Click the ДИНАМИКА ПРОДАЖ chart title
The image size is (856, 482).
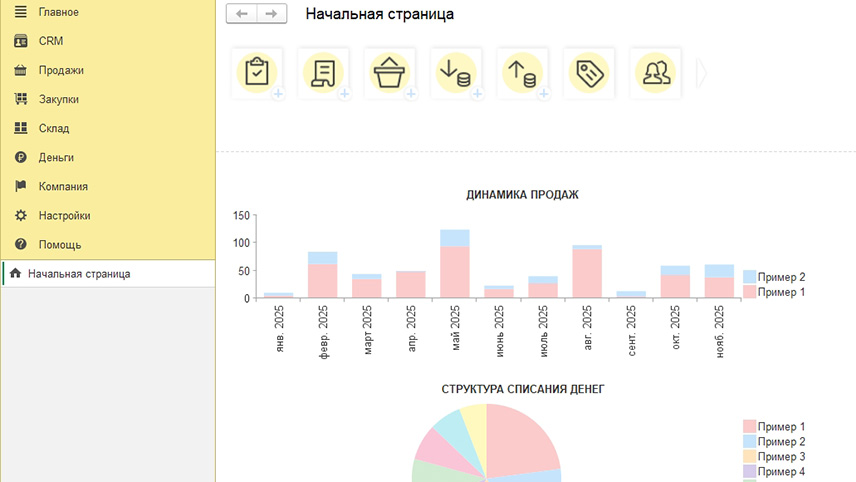(522, 195)
